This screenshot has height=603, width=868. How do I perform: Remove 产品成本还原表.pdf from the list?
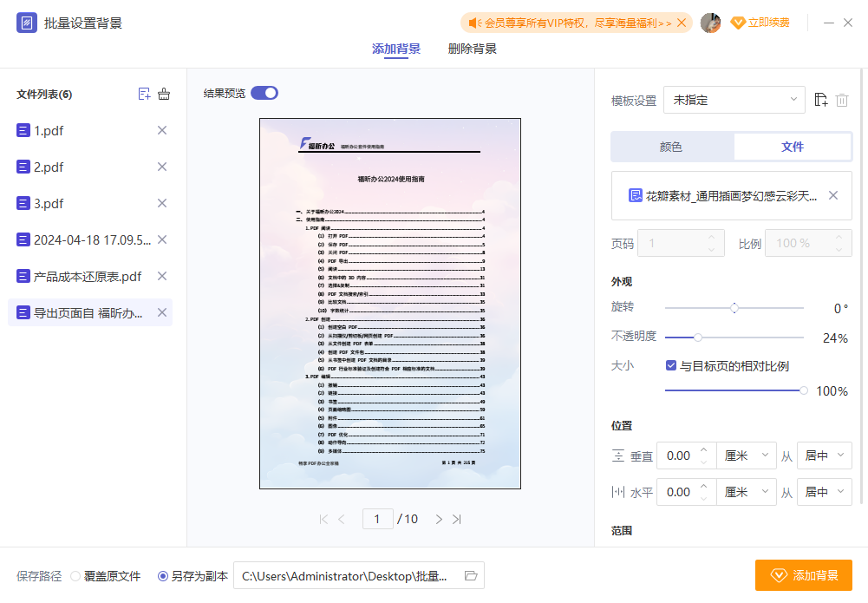(x=162, y=276)
